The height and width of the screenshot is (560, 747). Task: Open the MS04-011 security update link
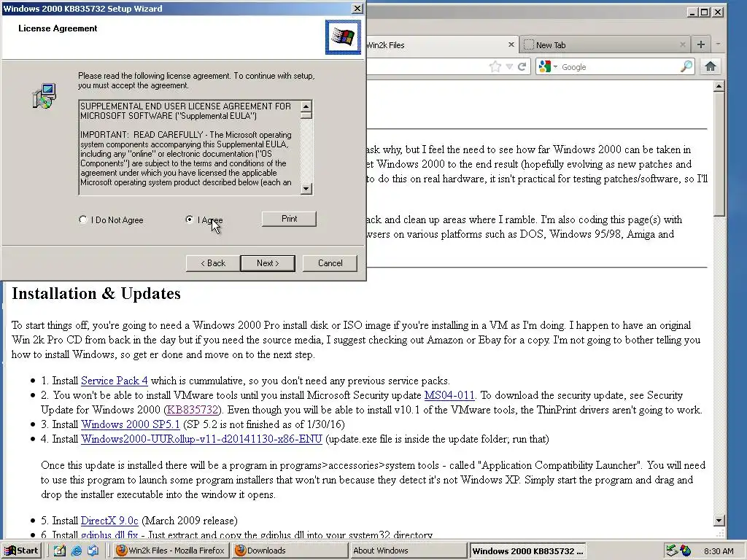click(x=449, y=395)
